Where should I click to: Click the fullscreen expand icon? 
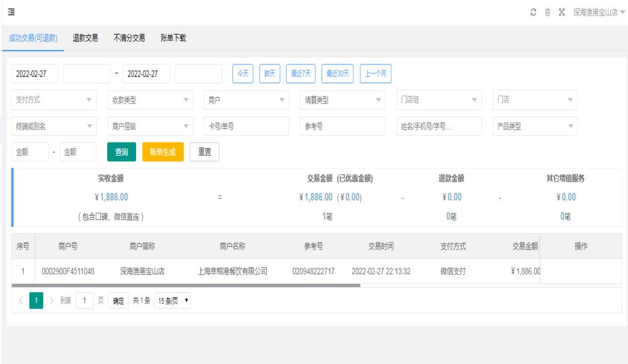(x=562, y=13)
